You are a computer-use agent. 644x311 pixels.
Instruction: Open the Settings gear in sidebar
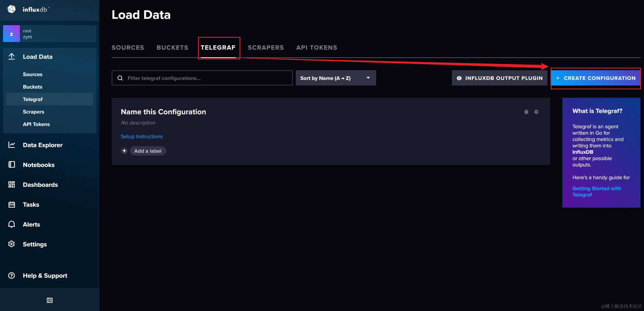(x=11, y=244)
